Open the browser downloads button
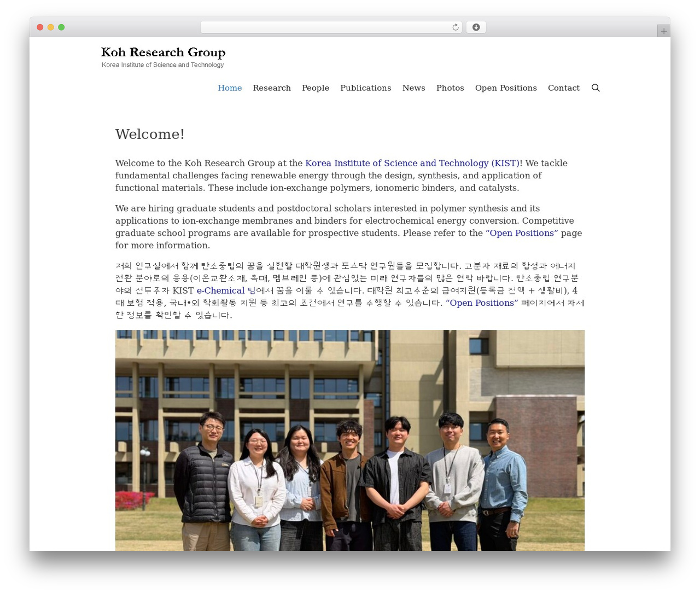700x593 pixels. [x=476, y=27]
